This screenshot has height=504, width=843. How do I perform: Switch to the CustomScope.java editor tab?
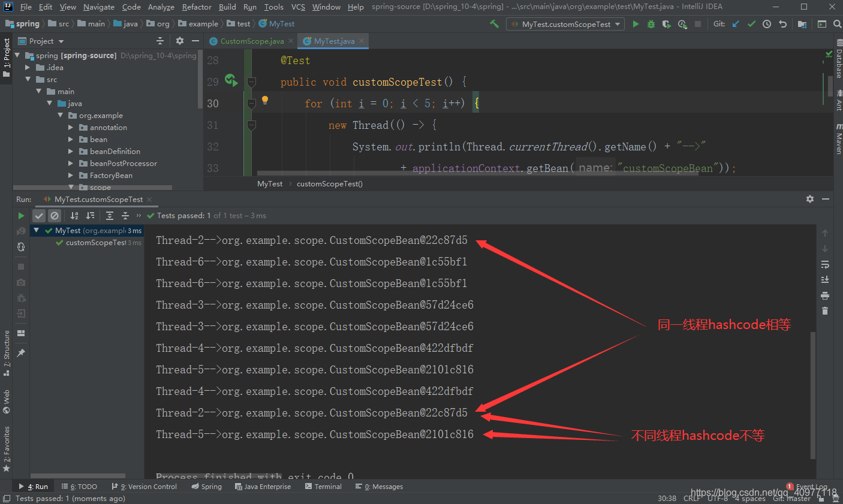(252, 41)
